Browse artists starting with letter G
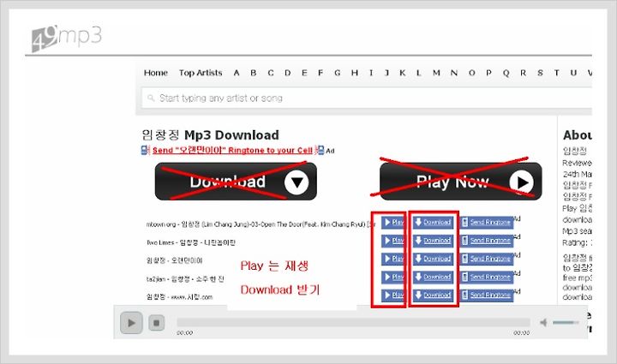This screenshot has height=364, width=617. [x=338, y=73]
